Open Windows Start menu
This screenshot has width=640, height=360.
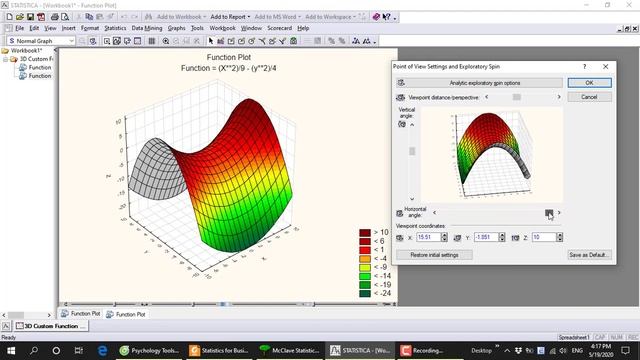pyautogui.click(x=11, y=350)
